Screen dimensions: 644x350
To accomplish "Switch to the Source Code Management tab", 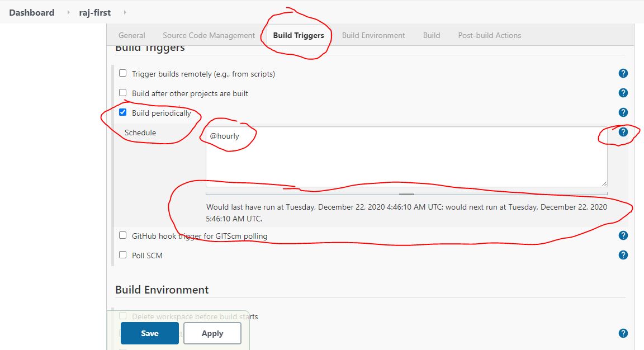I will (209, 35).
